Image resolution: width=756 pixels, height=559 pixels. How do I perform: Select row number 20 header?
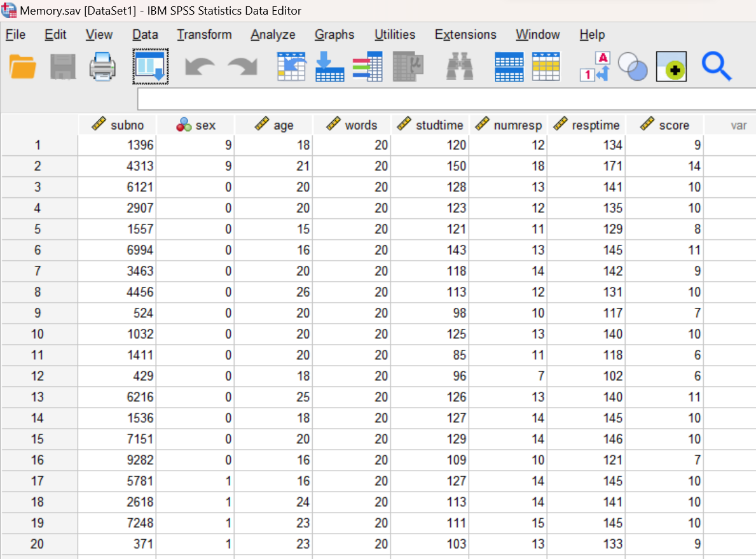pyautogui.click(x=38, y=544)
